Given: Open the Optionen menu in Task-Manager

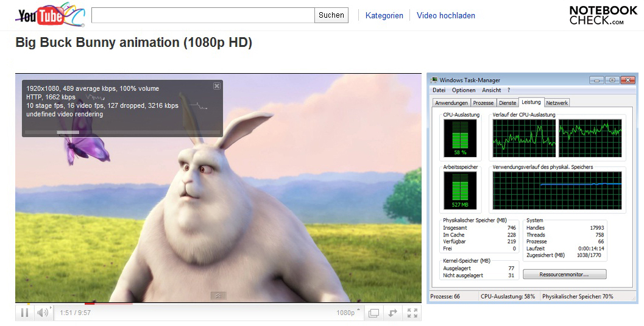Looking at the screenshot, I should [464, 90].
